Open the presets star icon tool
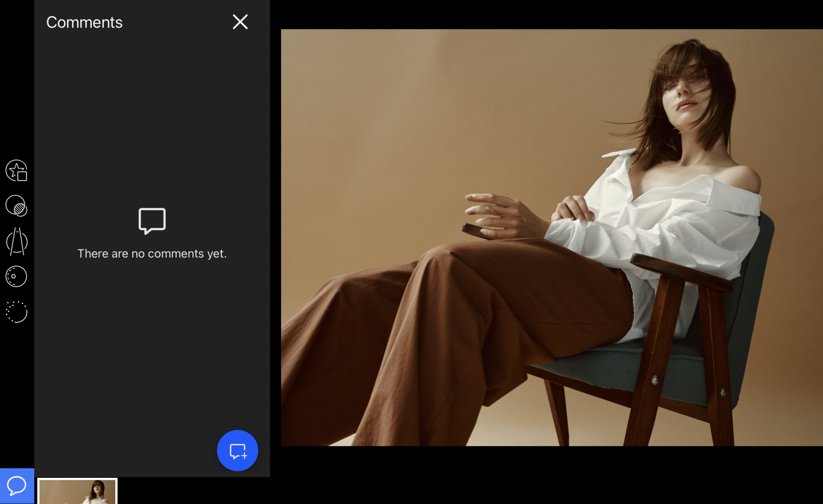823x504 pixels. 16,170
